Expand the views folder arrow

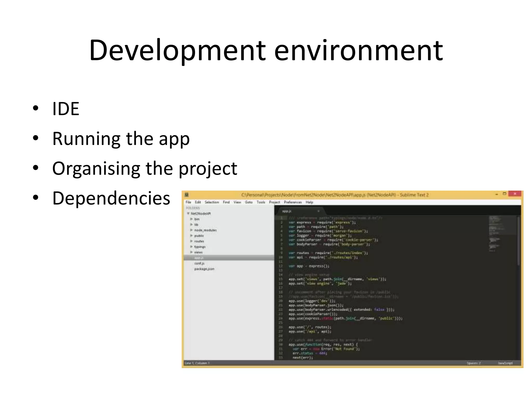191,252
